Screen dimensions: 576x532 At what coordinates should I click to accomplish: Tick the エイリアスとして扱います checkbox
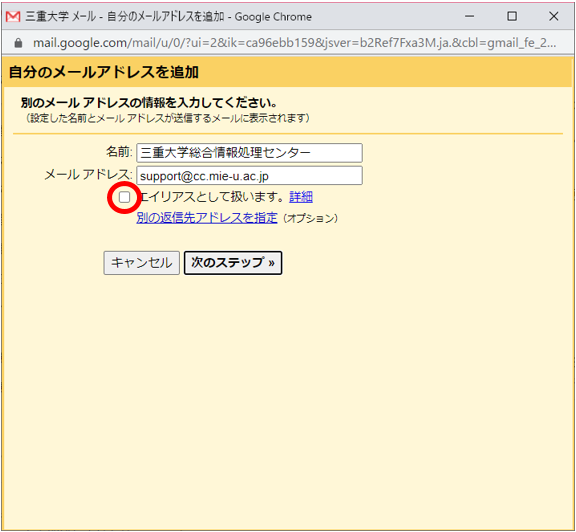[125, 197]
